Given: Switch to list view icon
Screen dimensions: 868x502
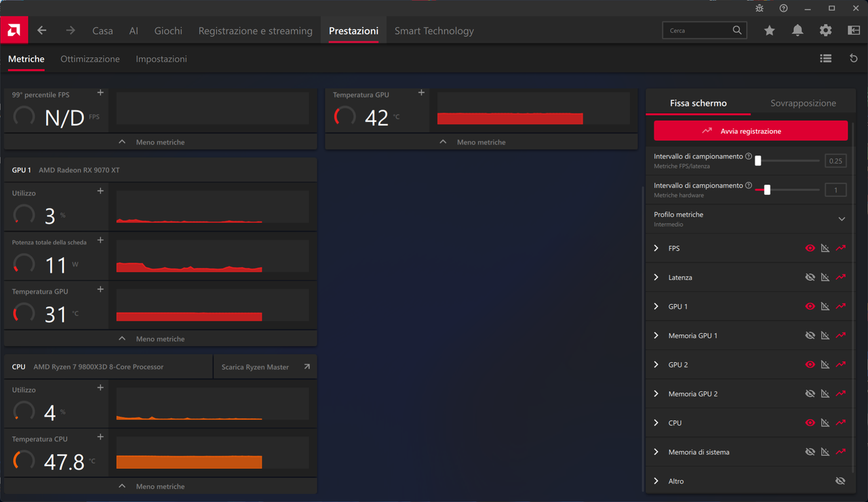Looking at the screenshot, I should pos(825,59).
